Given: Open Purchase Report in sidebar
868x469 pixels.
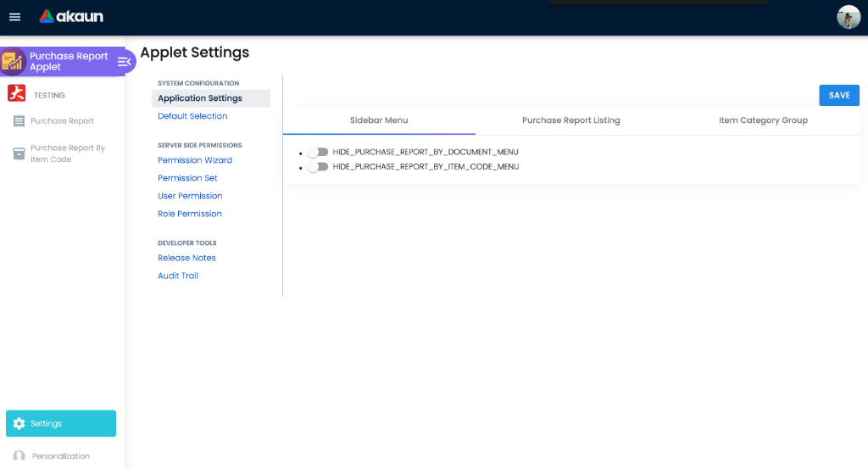Looking at the screenshot, I should [62, 120].
